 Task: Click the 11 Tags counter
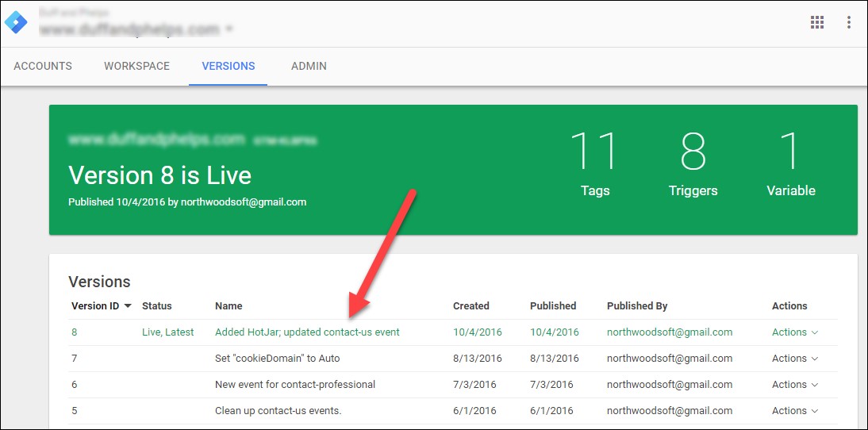click(x=595, y=163)
